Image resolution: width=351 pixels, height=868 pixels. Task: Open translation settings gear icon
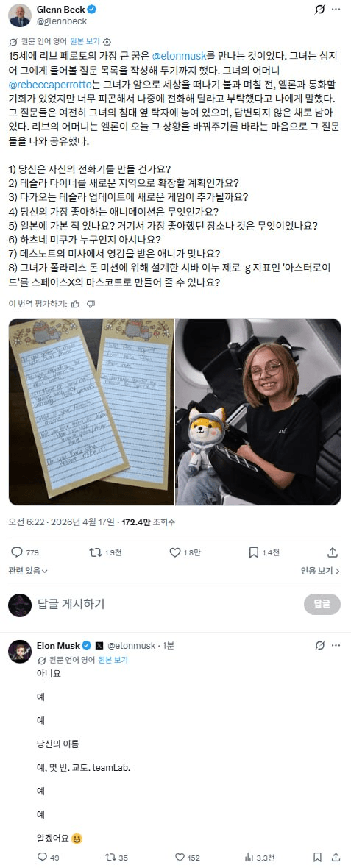(x=107, y=41)
